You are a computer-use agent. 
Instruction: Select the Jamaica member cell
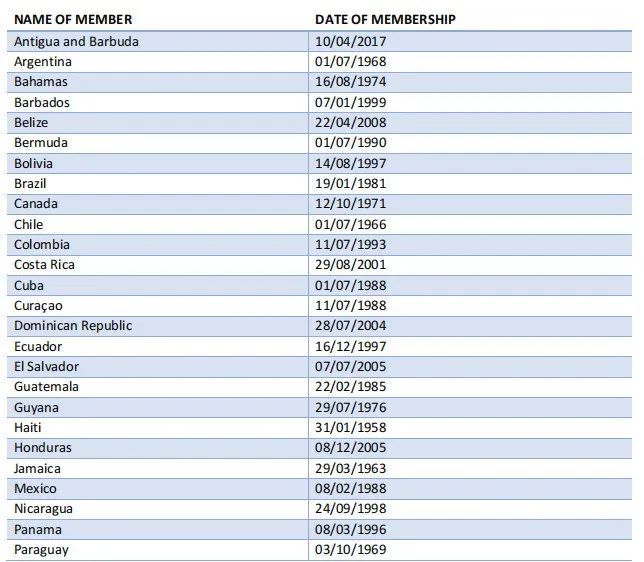[x=37, y=469]
